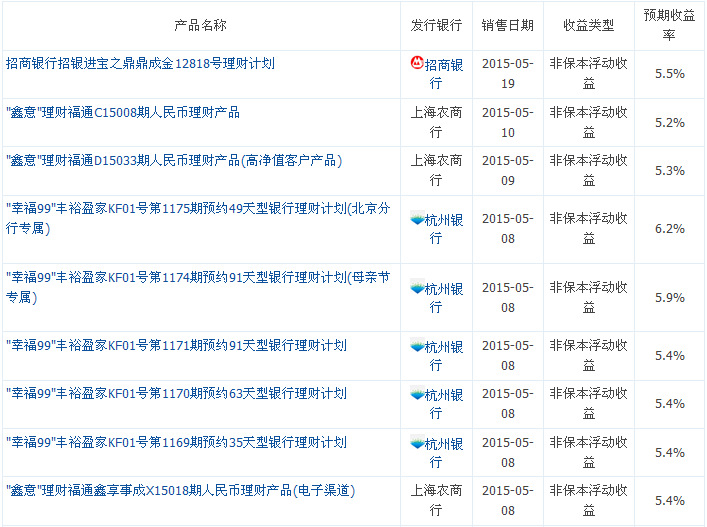Click Hangzhou Bank logo in 1174期 row
This screenshot has width=707, height=527.
417,288
